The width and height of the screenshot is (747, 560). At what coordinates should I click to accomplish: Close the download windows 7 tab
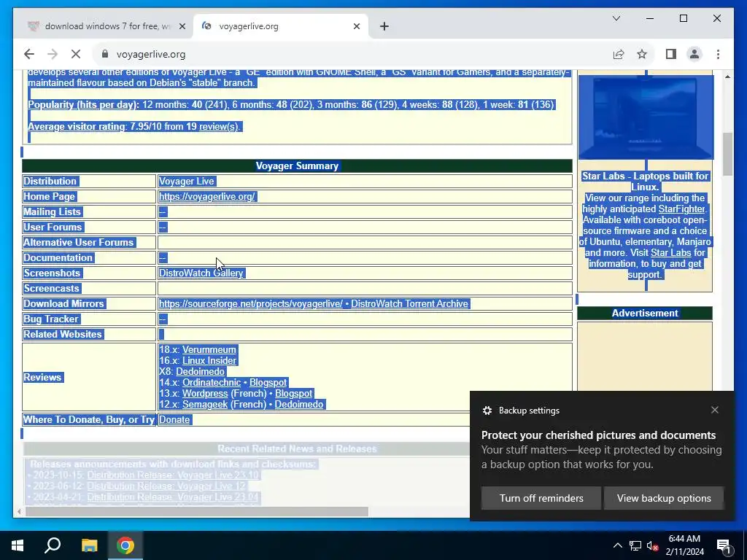(x=182, y=27)
